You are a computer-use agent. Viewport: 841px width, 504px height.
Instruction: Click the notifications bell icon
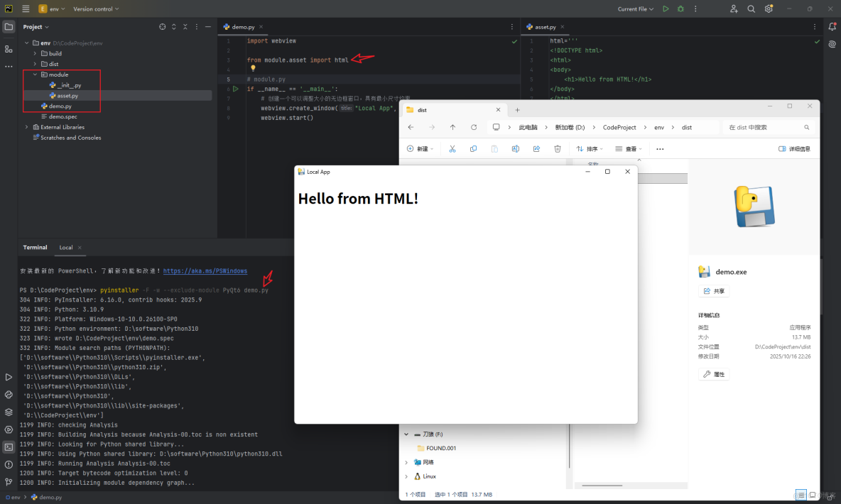[832, 26]
